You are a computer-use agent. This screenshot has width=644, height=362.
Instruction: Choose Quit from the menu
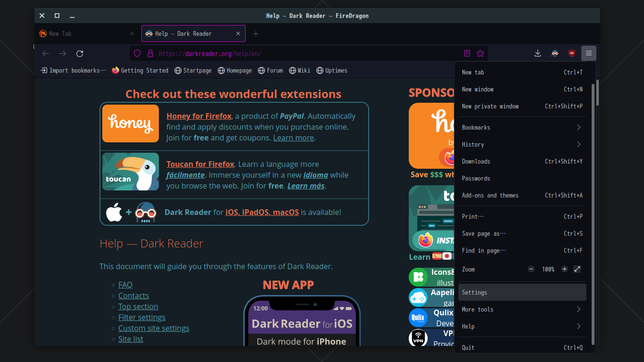[x=522, y=347]
